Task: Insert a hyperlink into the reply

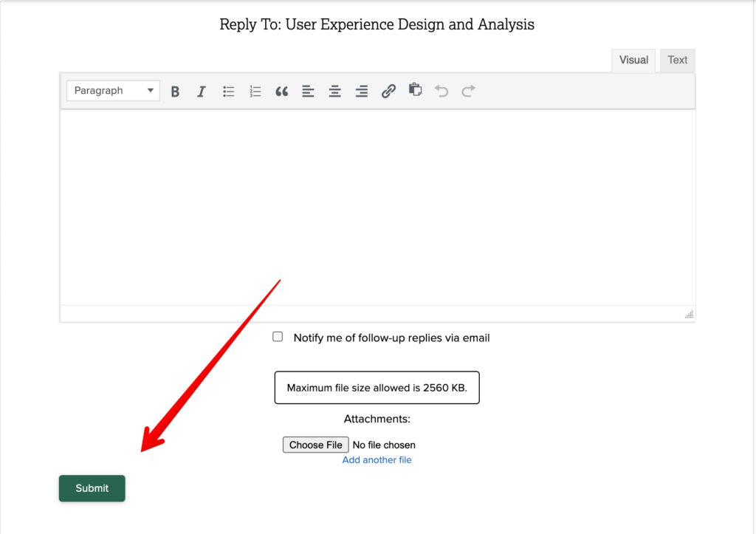Action: [388, 90]
